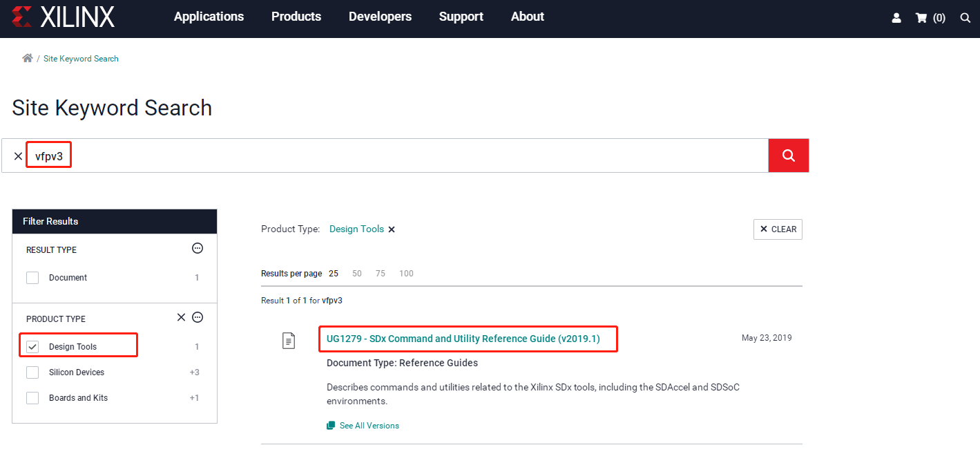Click Document Type: Reference Guides text
Image resolution: width=980 pixels, height=463 pixels.
(402, 363)
